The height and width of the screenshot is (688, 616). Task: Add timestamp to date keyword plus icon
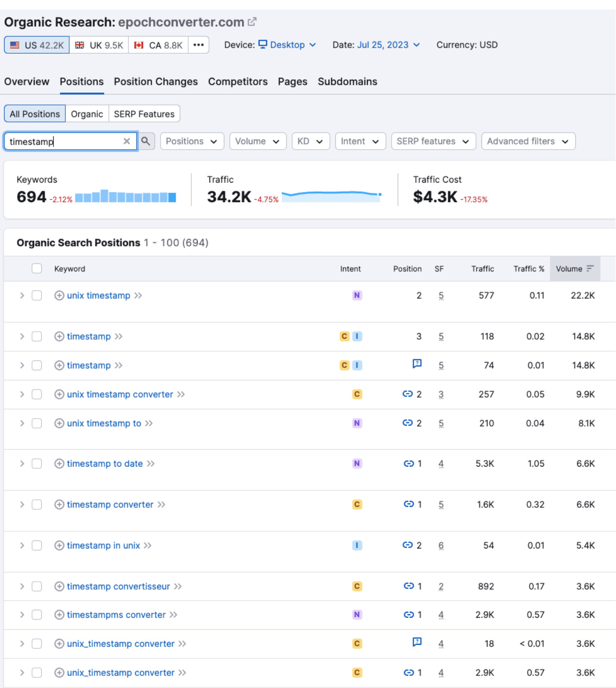click(x=59, y=464)
